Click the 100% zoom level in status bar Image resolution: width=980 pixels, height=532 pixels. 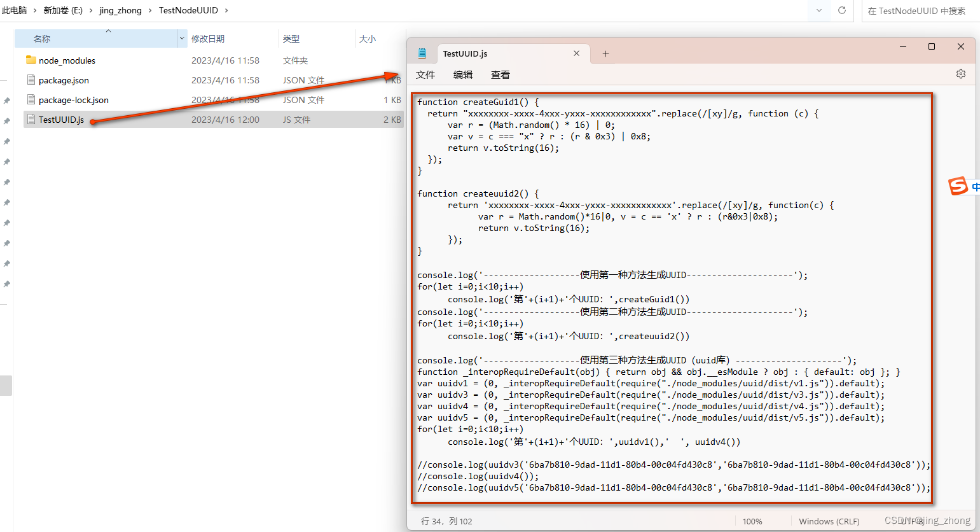(x=752, y=521)
